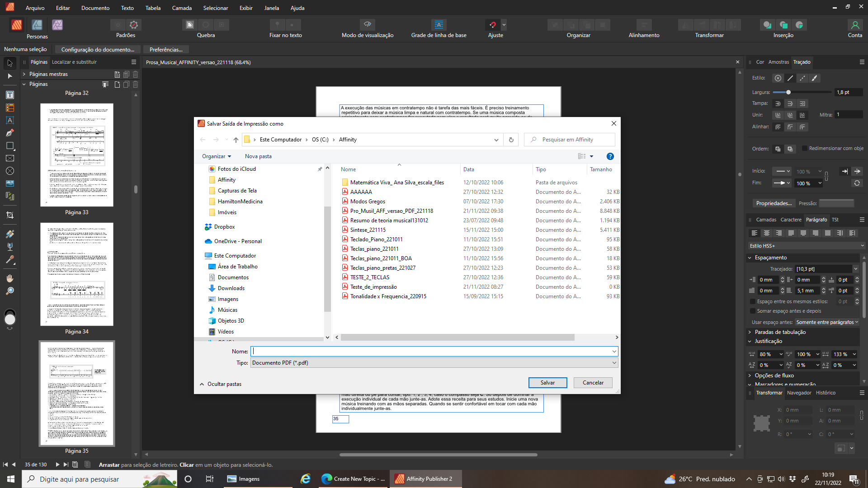Viewport: 868px width, 488px height.
Task: Select the Crop tool
Action: pos(10,215)
